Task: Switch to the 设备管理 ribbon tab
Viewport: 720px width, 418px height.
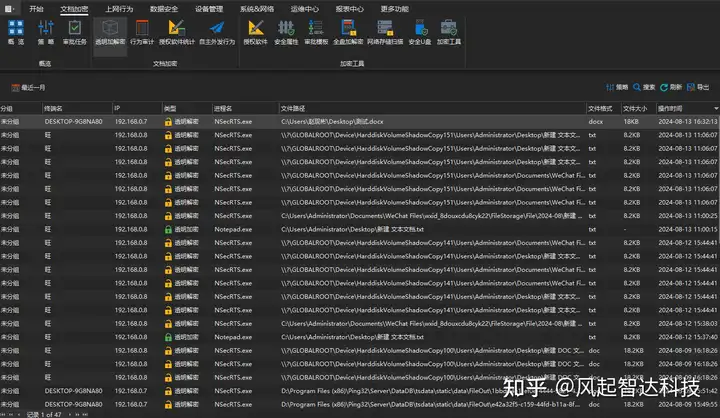Action: (x=209, y=9)
